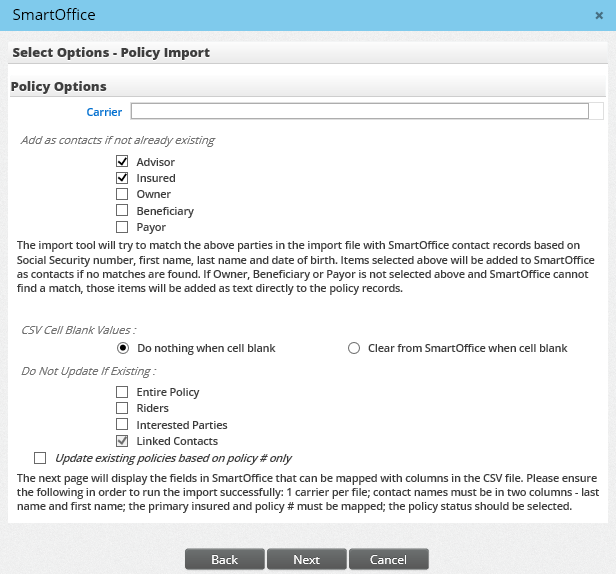Click inside the Carrier text field

[359, 111]
